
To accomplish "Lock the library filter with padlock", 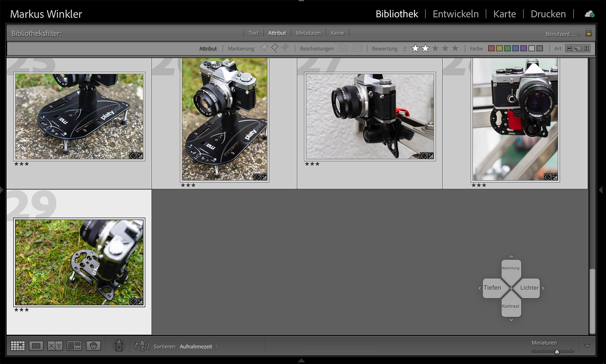I will (x=589, y=32).
